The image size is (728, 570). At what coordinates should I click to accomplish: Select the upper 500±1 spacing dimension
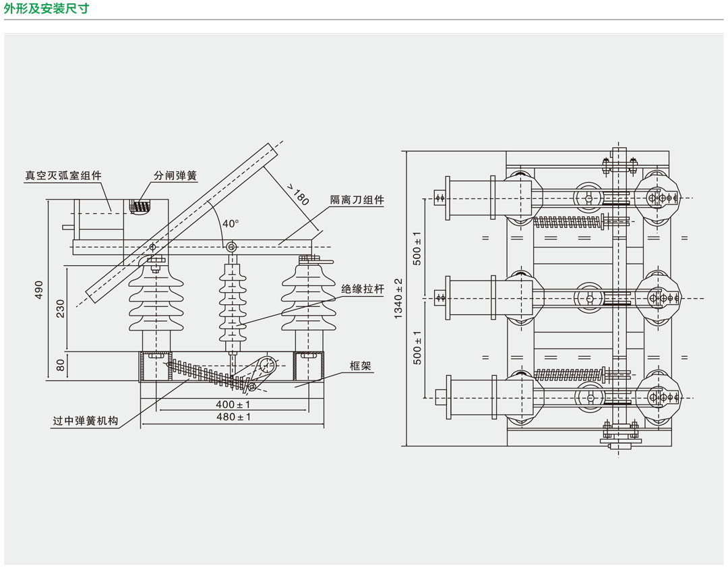(417, 248)
